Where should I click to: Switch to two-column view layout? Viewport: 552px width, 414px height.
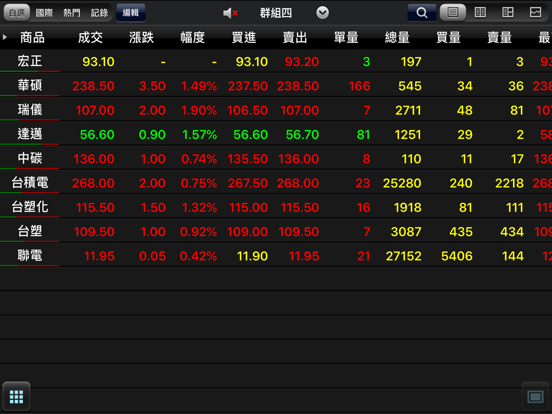pyautogui.click(x=480, y=13)
